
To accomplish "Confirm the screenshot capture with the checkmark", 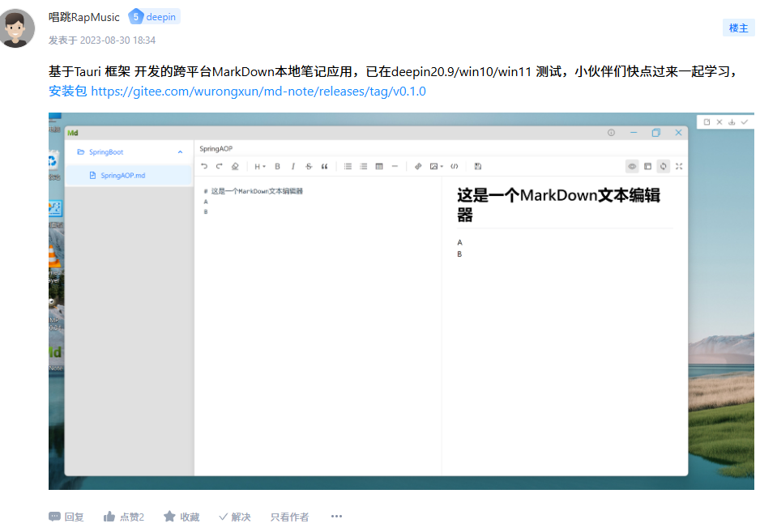I will click(745, 121).
